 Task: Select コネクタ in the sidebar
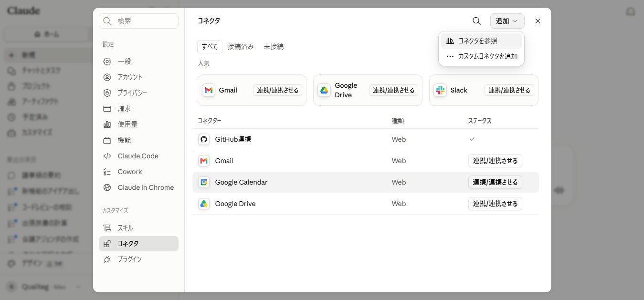click(x=138, y=244)
